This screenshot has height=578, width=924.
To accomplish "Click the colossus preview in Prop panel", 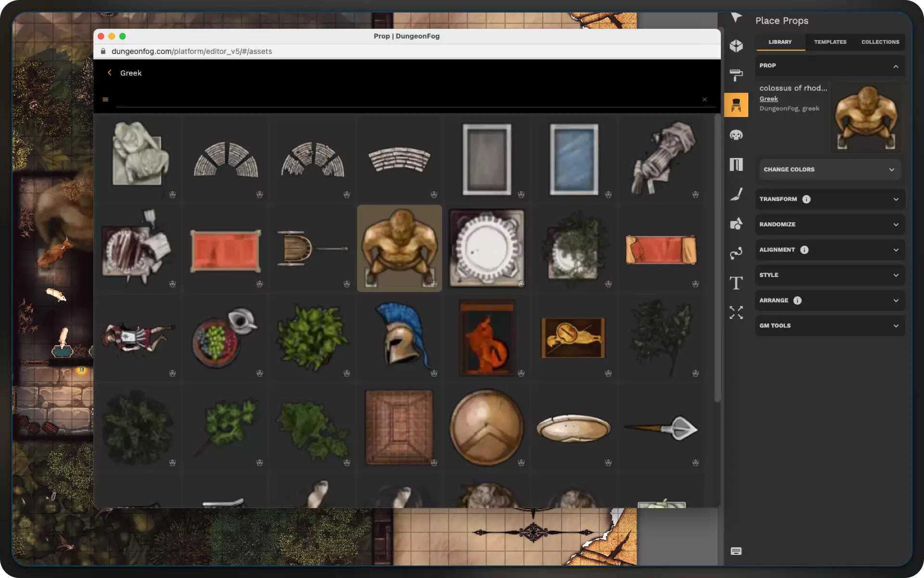I will 866,117.
